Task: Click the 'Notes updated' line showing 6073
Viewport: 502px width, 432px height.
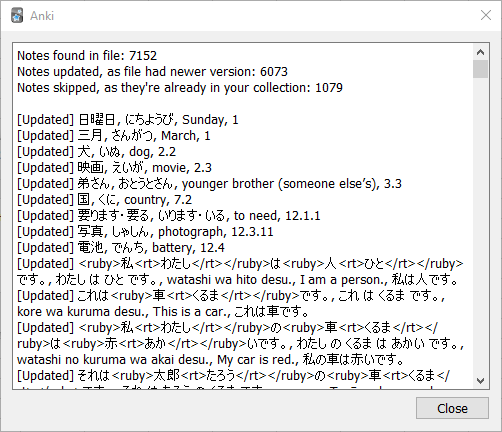Action: tap(152, 72)
